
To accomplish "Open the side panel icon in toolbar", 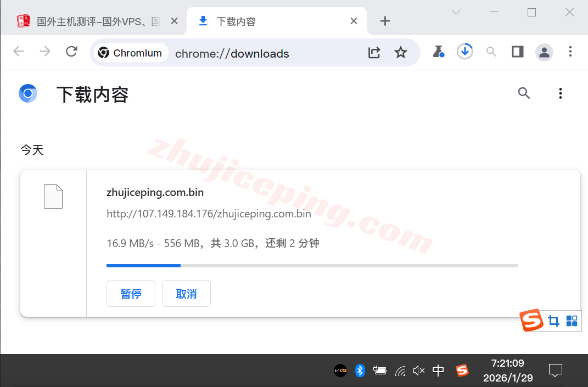I will coord(517,52).
